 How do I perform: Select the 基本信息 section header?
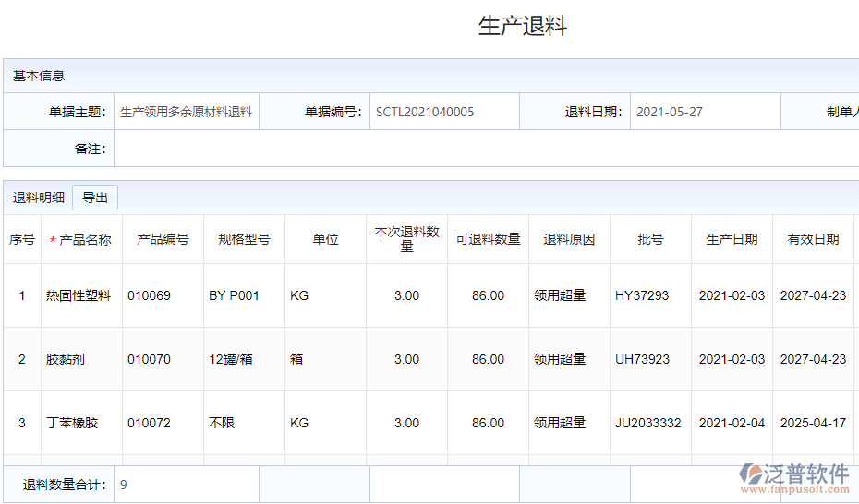(39, 76)
